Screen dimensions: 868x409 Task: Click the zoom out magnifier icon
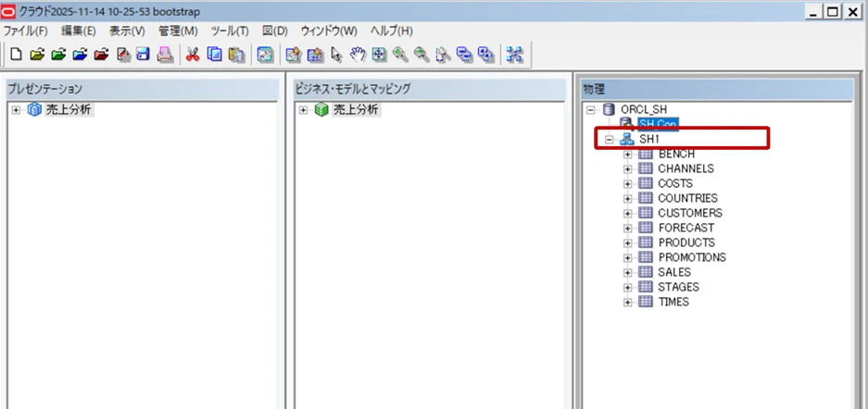point(421,55)
